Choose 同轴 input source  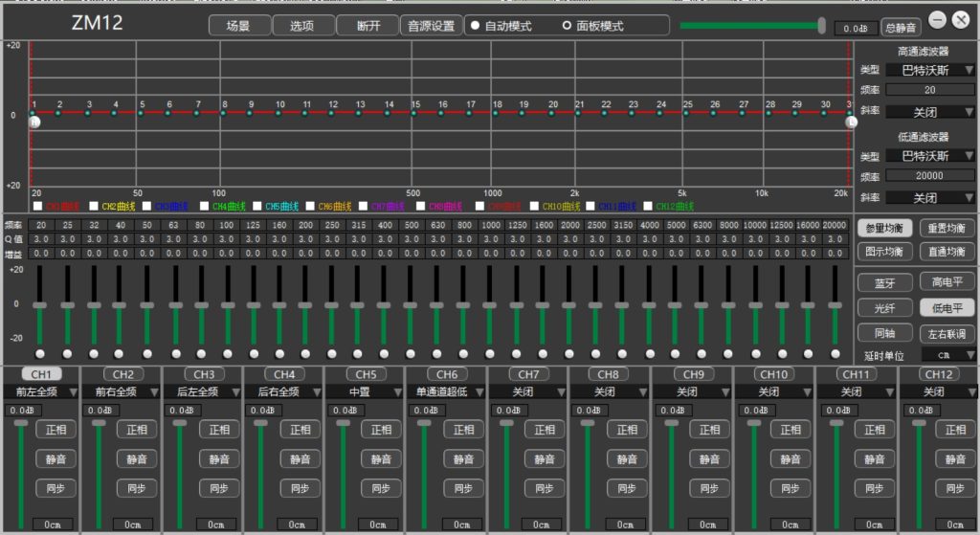click(885, 333)
